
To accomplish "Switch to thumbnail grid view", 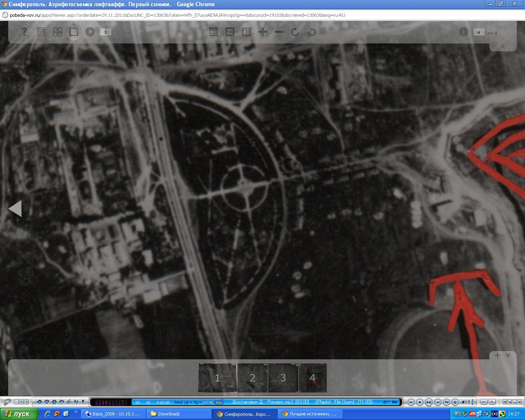I will (57, 32).
